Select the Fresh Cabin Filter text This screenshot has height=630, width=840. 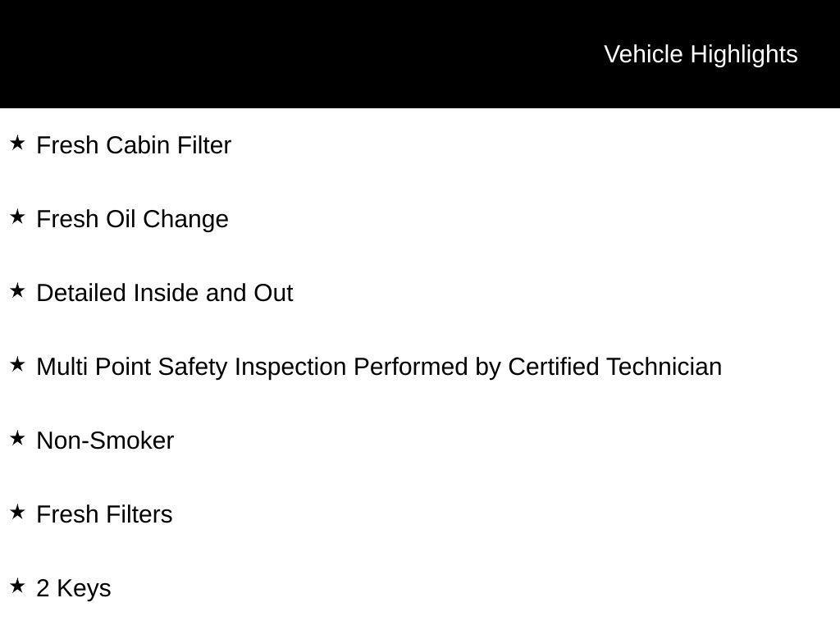(x=134, y=145)
